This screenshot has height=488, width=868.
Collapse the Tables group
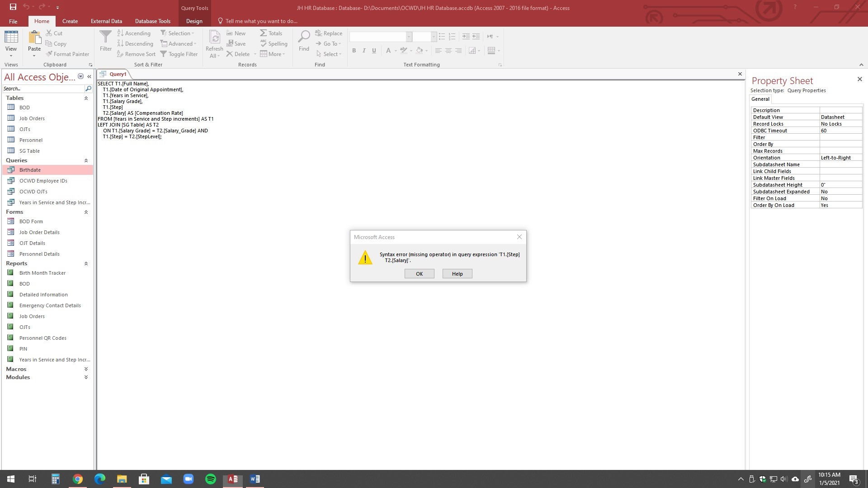86,98
